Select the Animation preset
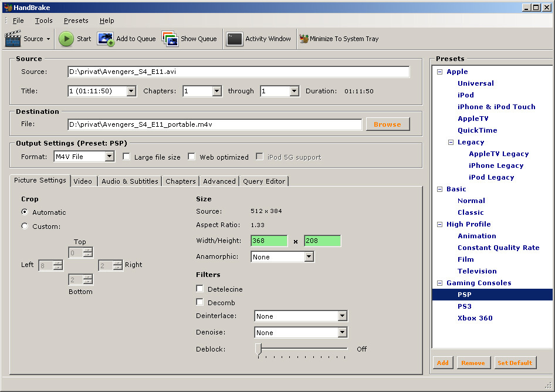The image size is (555, 392). click(x=477, y=236)
